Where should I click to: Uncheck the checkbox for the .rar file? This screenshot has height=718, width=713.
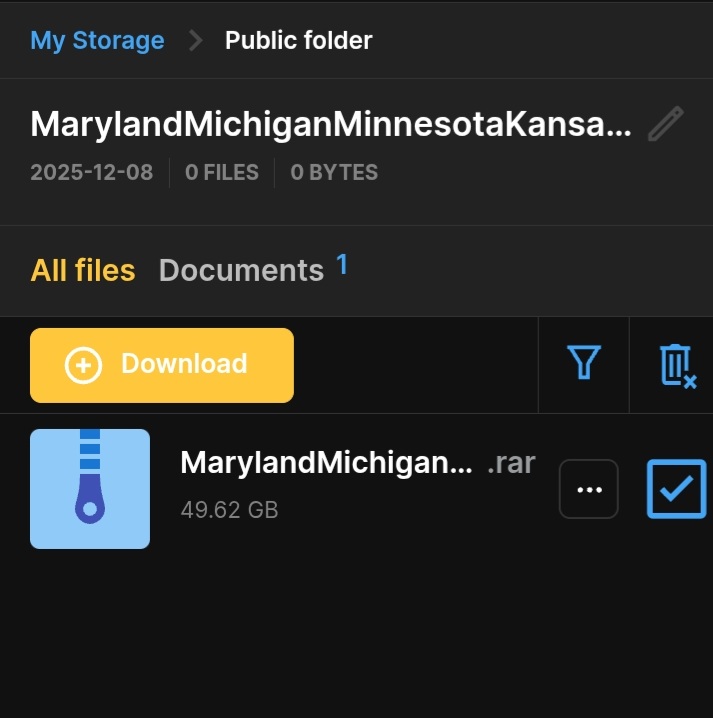[676, 489]
